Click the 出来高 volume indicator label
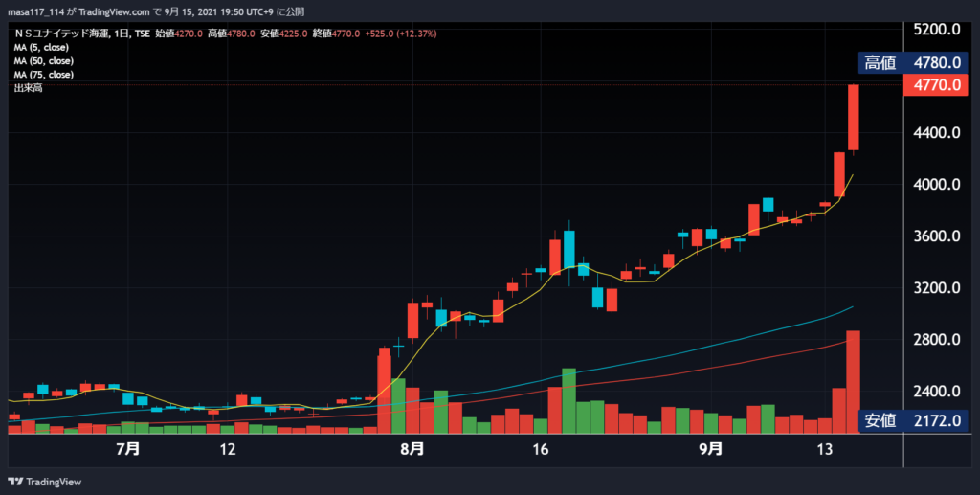 point(28,88)
